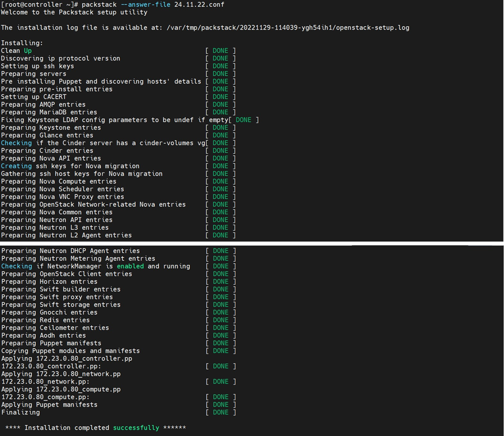
Task: Click the '172.23.0.80_compute.pp:' result line
Action: [x=46, y=397]
